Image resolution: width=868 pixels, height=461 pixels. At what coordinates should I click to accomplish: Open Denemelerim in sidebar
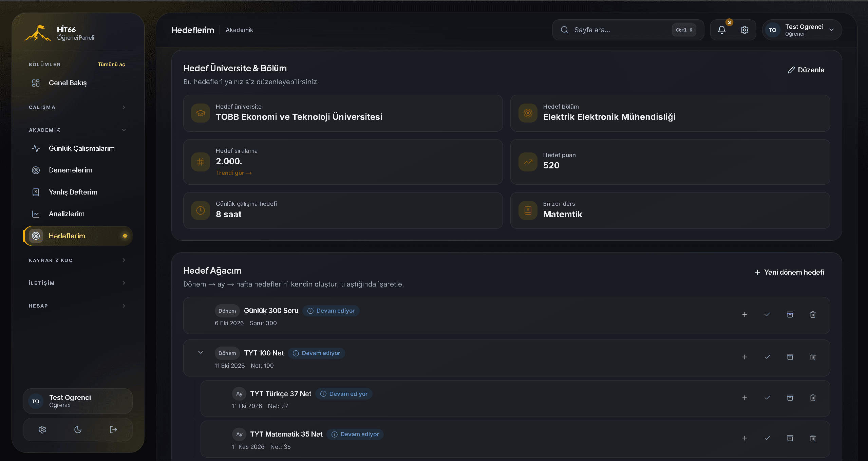coord(78,170)
